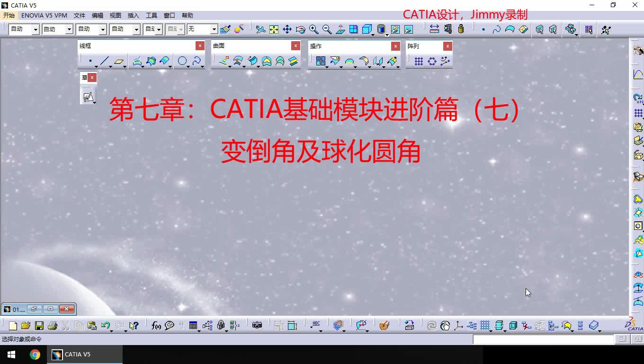Click the Measure Inertia weight icon

pyautogui.click(x=461, y=29)
